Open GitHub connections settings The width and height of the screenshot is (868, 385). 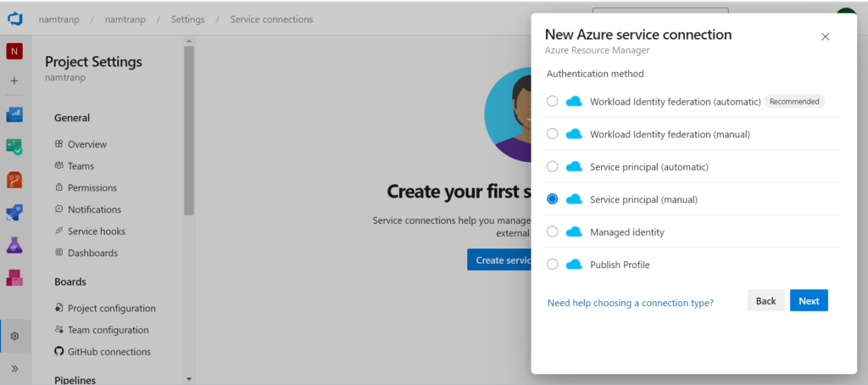click(x=108, y=352)
